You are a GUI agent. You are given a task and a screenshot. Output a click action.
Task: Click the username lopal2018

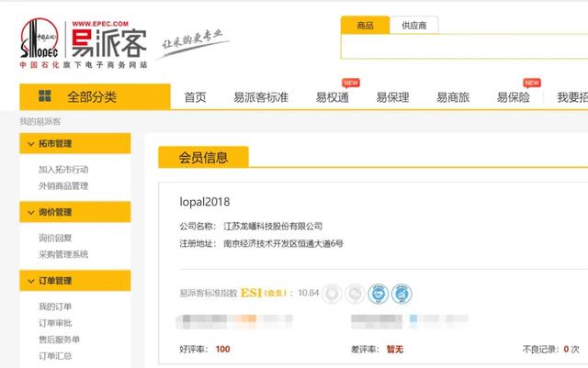205,202
